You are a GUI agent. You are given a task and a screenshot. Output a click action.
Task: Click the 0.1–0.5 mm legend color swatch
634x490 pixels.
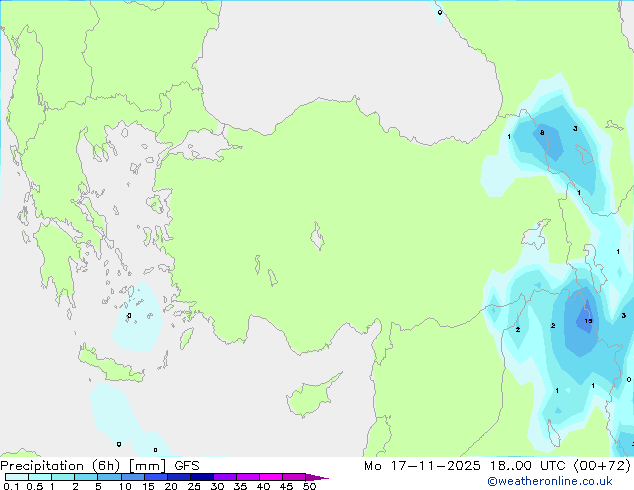(17, 477)
